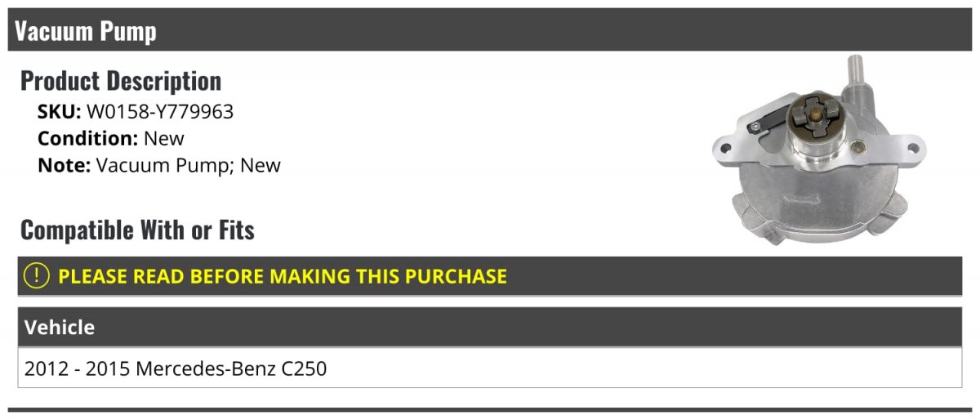The height and width of the screenshot is (420, 980).
Task: Click the Please Read Before Purchase notice
Action: coord(283,276)
